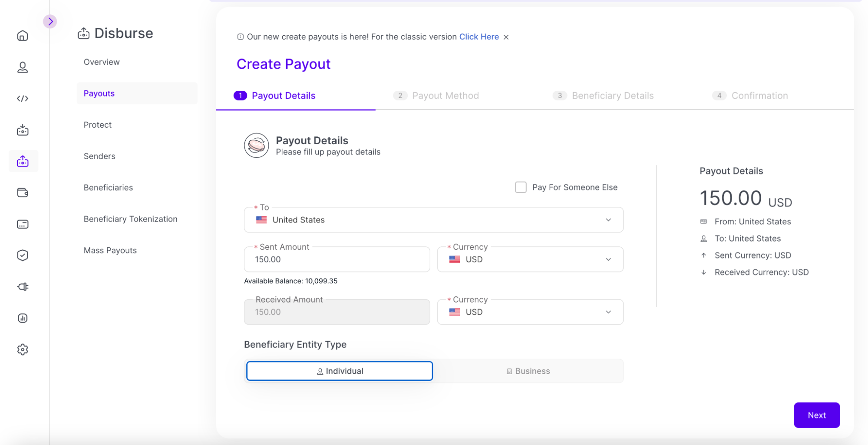Open the received amount Currency dropdown

[530, 312]
